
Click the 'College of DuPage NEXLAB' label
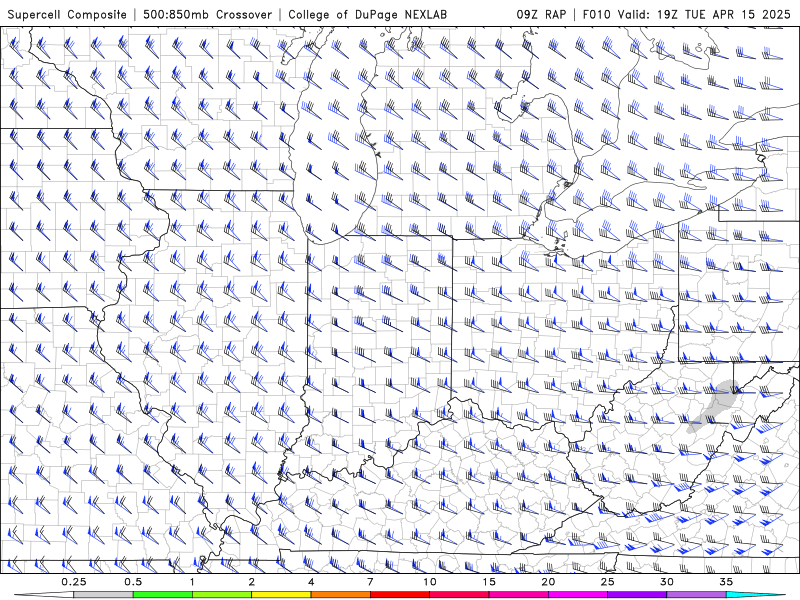(367, 14)
